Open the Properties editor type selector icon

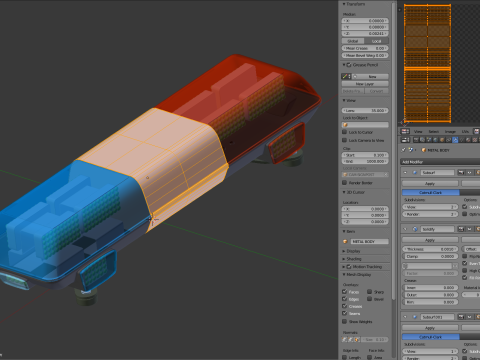tap(405, 140)
